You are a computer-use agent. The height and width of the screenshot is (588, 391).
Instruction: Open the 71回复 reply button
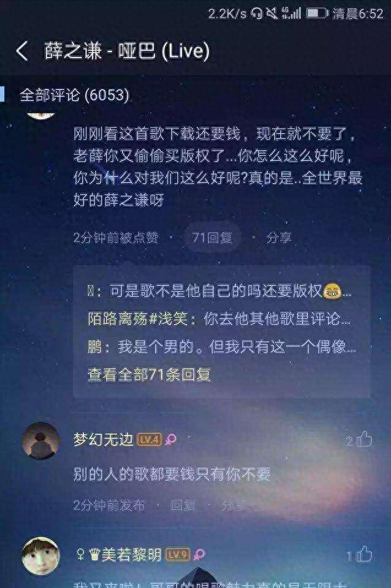coord(213,238)
